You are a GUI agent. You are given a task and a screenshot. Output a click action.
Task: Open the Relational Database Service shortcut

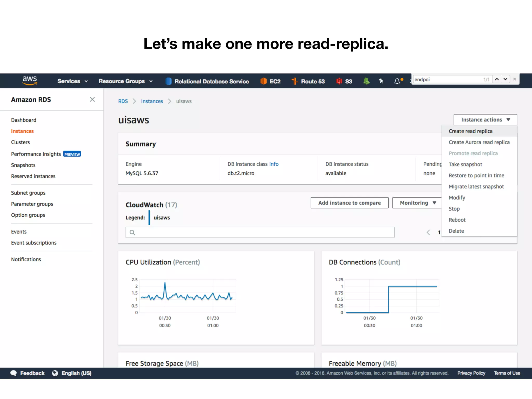[207, 81]
